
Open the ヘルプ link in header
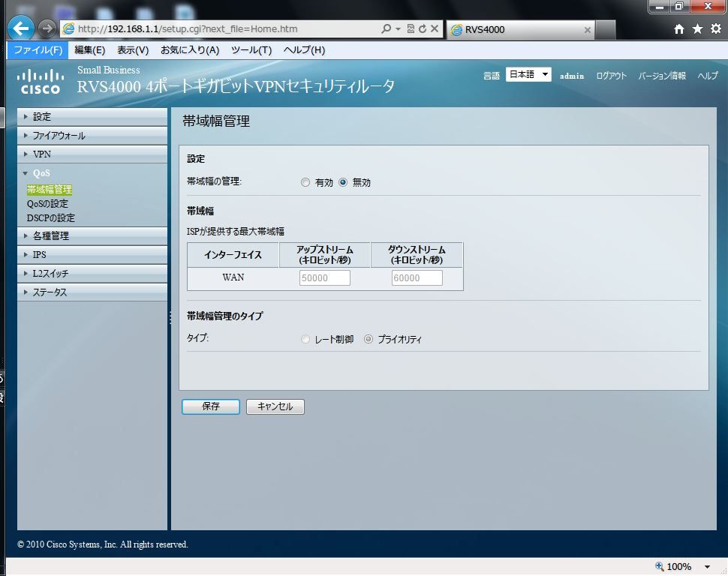click(708, 76)
